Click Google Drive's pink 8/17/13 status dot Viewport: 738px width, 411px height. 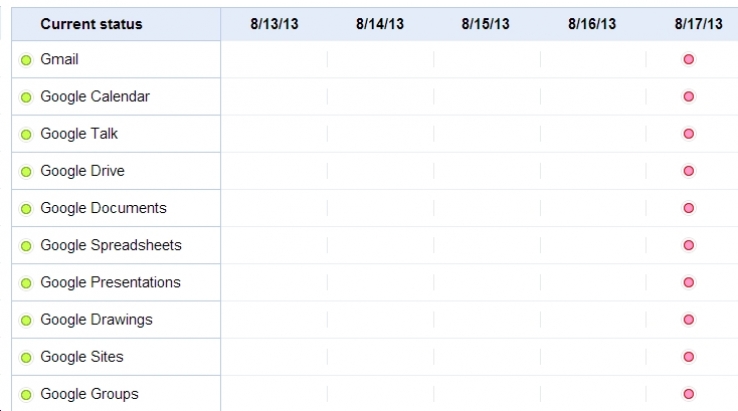pos(688,171)
